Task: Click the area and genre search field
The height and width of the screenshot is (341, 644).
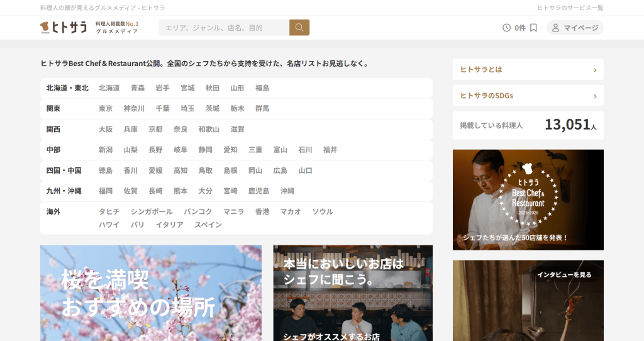Action: pyautogui.click(x=224, y=28)
